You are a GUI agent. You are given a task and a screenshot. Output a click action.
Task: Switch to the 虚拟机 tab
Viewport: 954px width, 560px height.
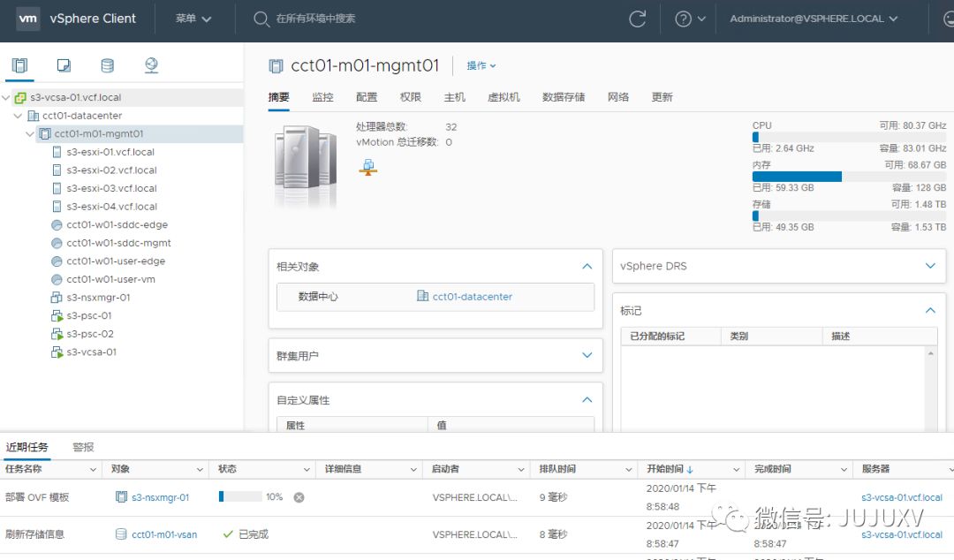click(x=503, y=97)
